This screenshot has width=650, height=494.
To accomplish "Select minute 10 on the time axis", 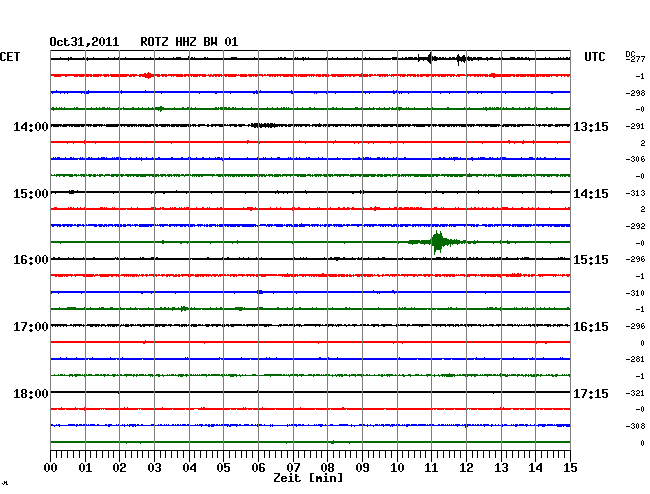I will coord(397,468).
